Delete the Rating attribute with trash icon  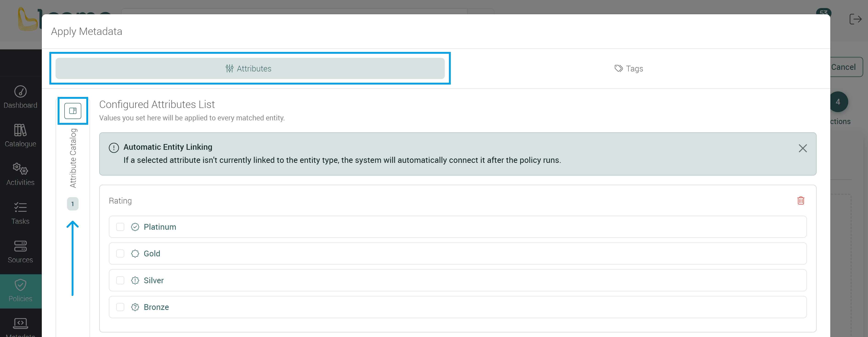point(801,201)
